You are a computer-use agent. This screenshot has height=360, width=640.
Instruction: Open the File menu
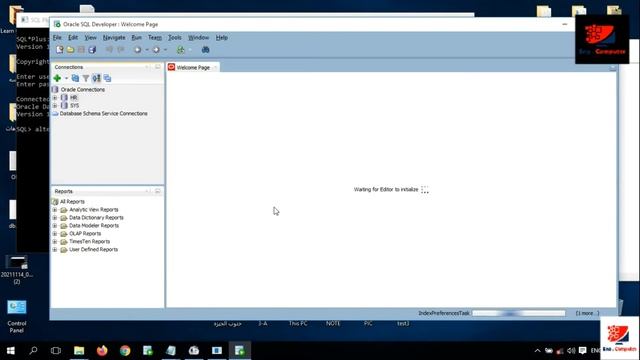tap(57, 38)
